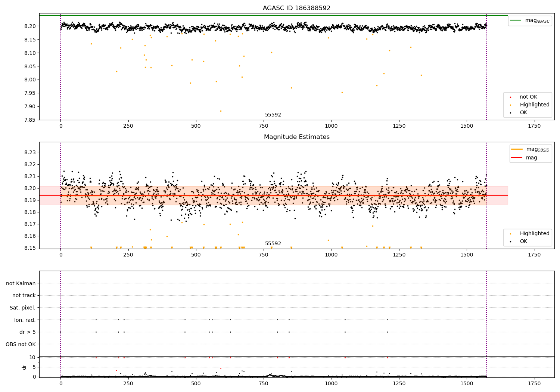Click the "AGASC ID 186388592" plot title
The height and width of the screenshot is (392, 560).
point(296,8)
